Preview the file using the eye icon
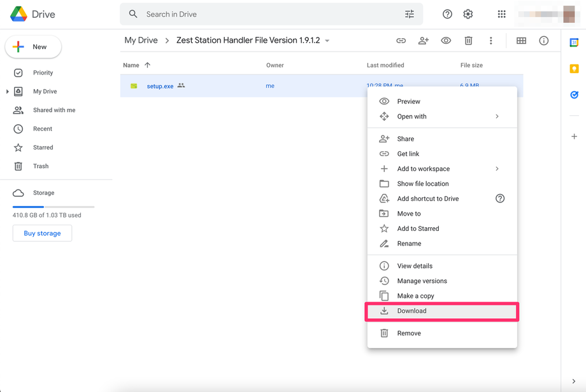The width and height of the screenshot is (586, 392). tap(445, 40)
